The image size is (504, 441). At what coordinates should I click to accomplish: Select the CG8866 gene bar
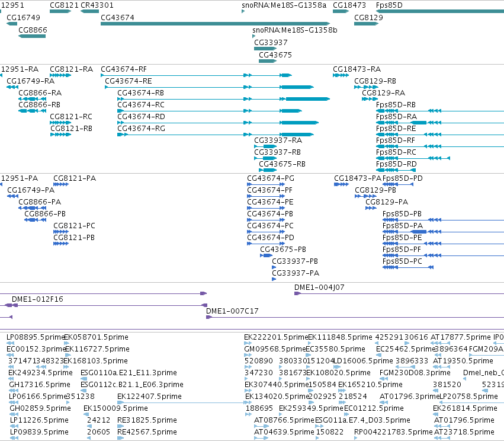pyautogui.click(x=32, y=36)
